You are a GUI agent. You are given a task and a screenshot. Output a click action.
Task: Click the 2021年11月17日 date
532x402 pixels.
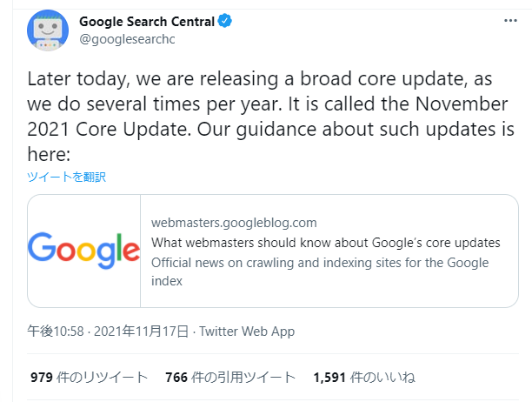pos(141,331)
